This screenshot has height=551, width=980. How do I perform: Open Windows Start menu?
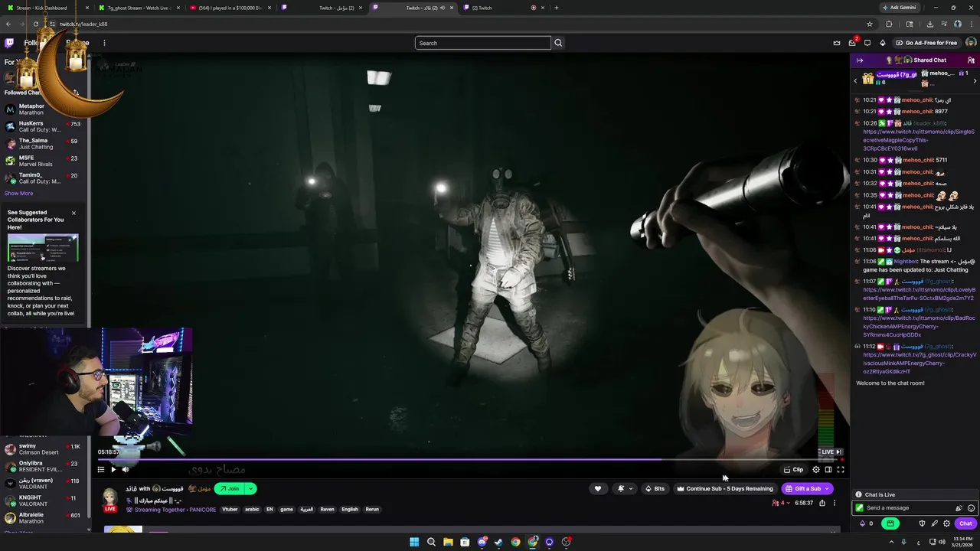pyautogui.click(x=414, y=542)
